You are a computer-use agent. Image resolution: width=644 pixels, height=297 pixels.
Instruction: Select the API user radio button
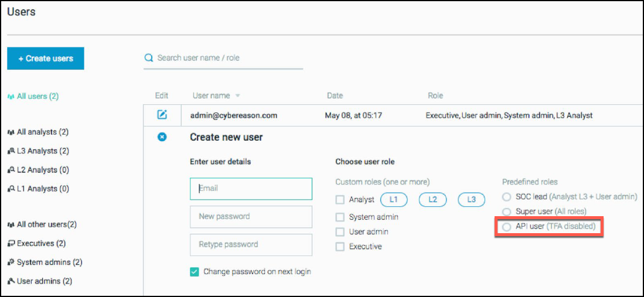point(506,227)
